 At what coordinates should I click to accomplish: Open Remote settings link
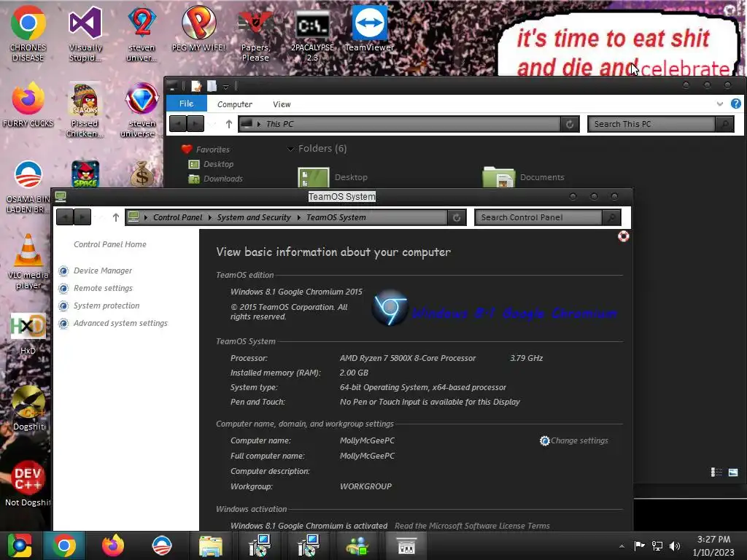(x=103, y=288)
